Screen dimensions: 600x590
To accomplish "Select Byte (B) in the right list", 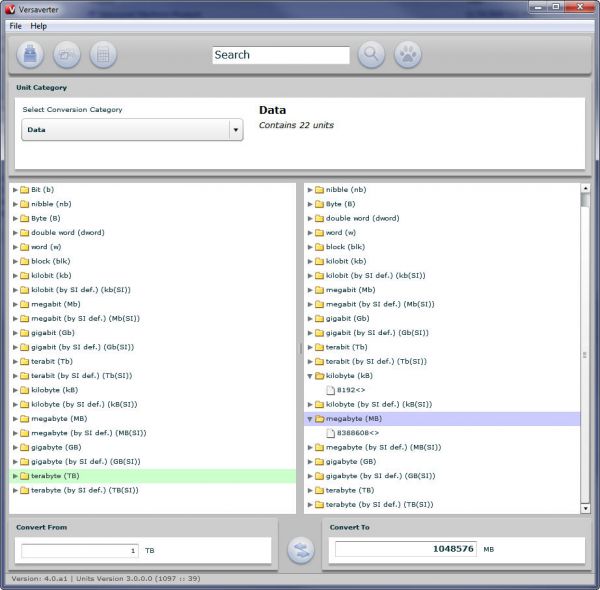I will 341,204.
